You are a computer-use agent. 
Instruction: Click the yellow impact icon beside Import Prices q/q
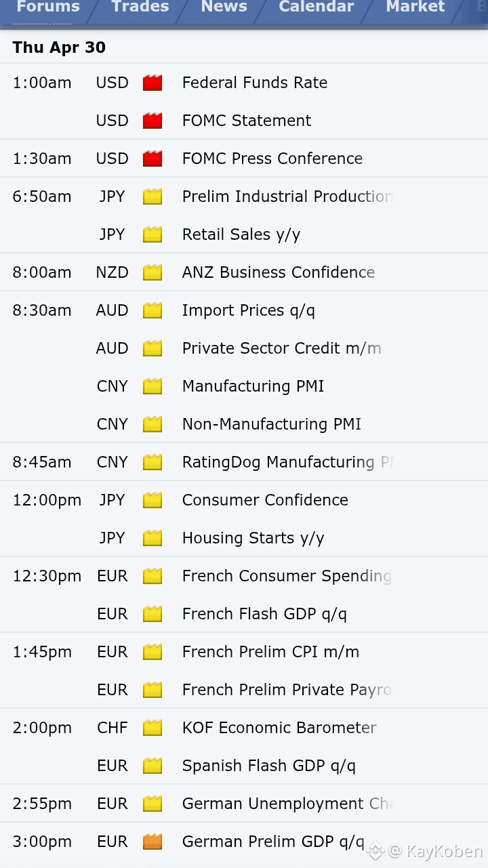[152, 310]
